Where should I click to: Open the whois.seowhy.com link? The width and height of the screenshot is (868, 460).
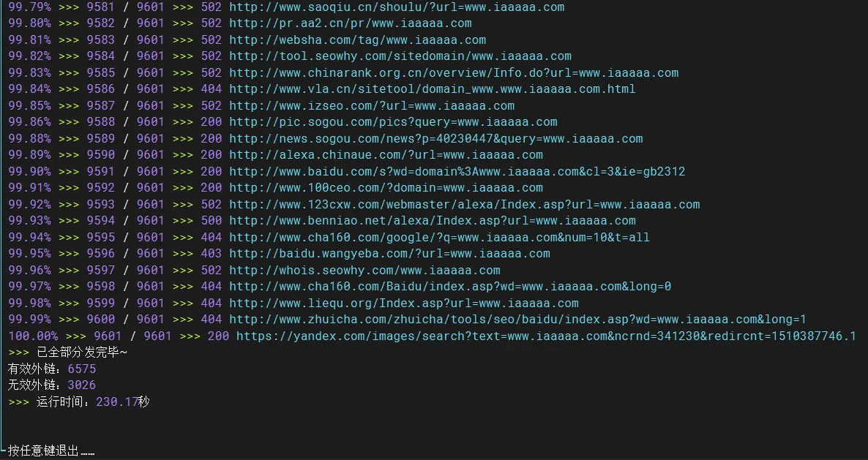coord(364,270)
